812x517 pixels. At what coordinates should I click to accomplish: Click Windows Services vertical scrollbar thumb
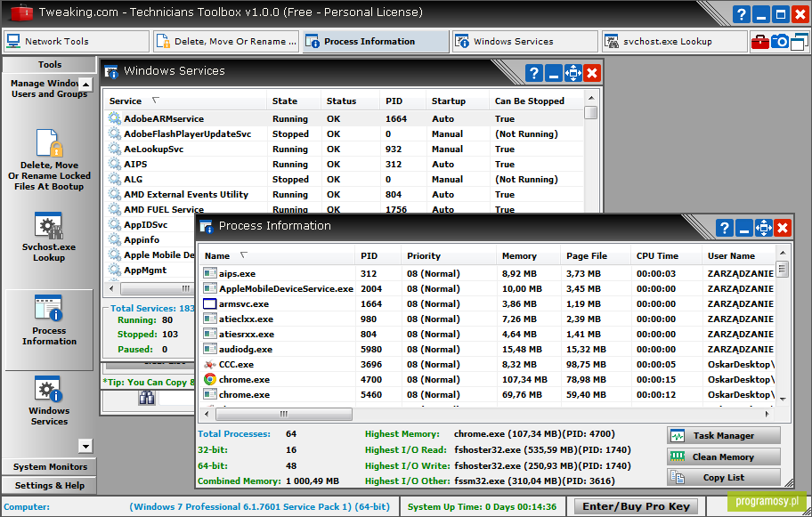[590, 112]
